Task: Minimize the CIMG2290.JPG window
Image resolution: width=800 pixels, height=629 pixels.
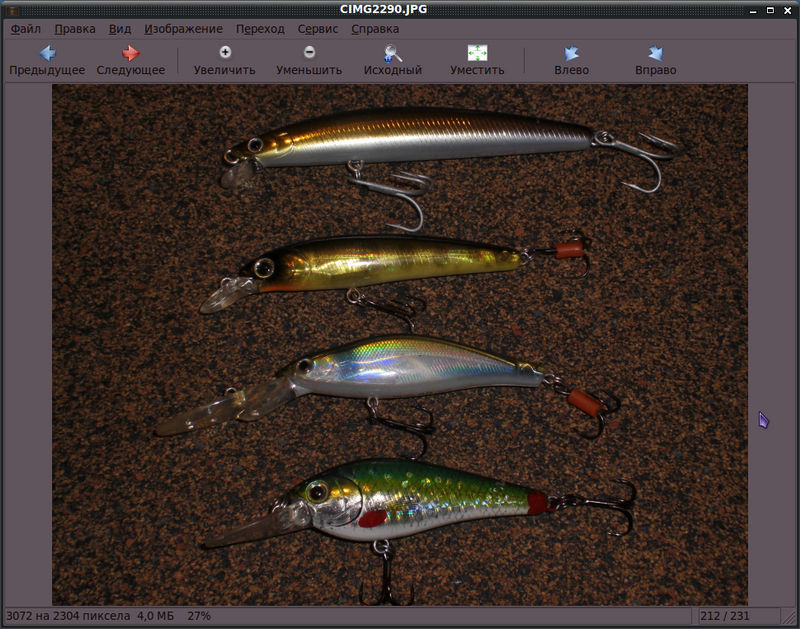Action: [x=753, y=10]
